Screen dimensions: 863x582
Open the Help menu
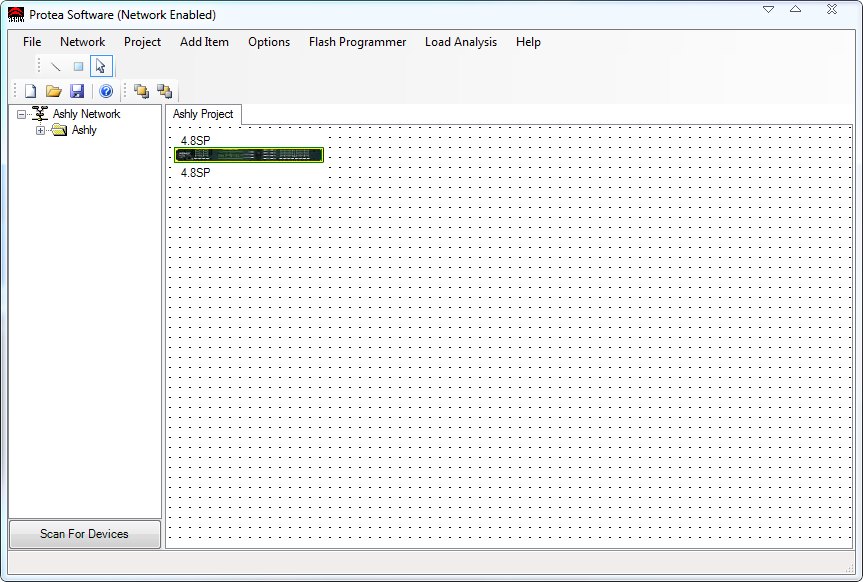click(x=528, y=42)
